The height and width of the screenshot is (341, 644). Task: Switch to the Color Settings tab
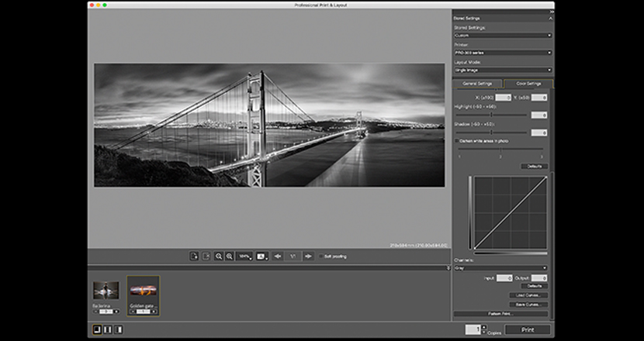pyautogui.click(x=527, y=83)
